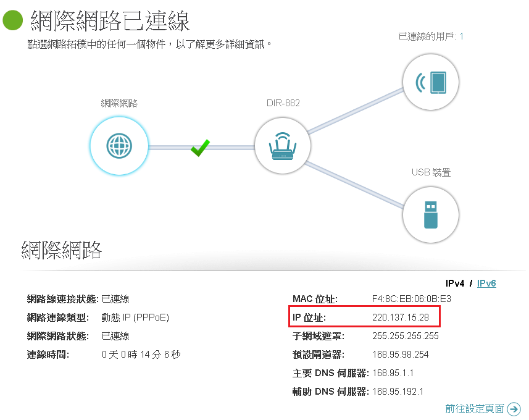Click the Internet globe icon
This screenshot has width=529, height=420.
(x=119, y=146)
